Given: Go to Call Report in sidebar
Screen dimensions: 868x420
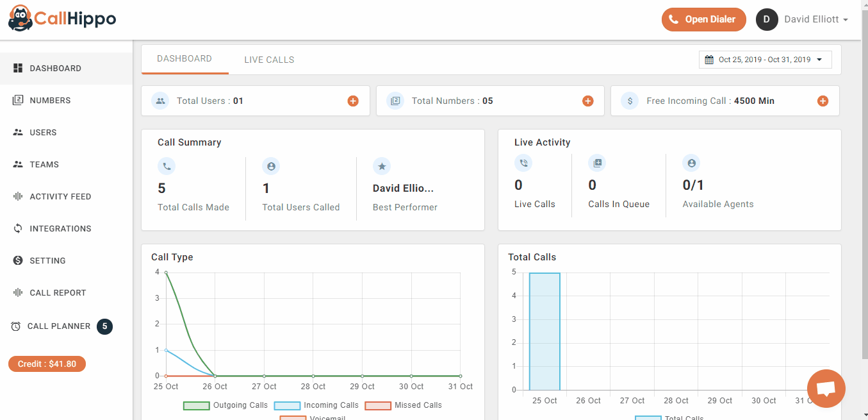Looking at the screenshot, I should pyautogui.click(x=58, y=292).
